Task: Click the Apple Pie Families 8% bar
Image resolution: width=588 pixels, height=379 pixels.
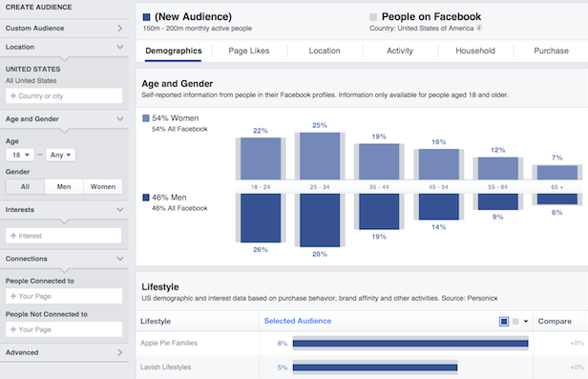Action: (x=410, y=344)
